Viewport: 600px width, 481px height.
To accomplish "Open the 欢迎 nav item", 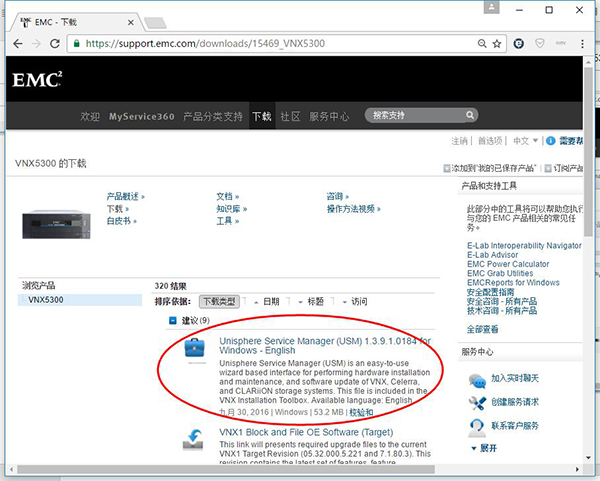I will tap(90, 116).
